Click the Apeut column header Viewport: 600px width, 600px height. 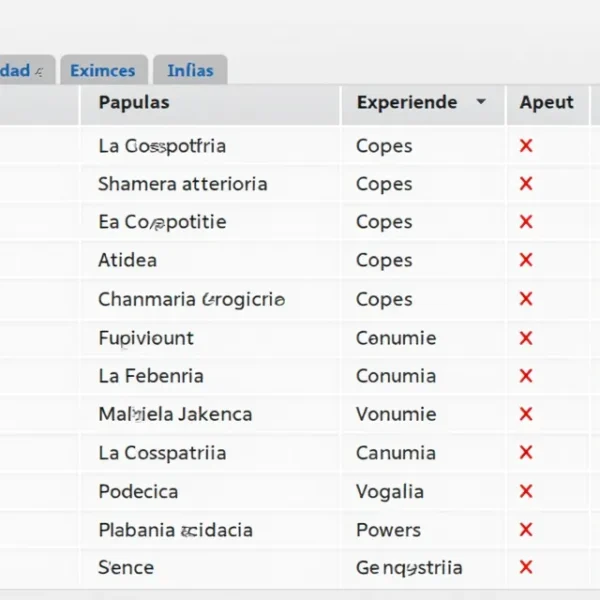(546, 102)
